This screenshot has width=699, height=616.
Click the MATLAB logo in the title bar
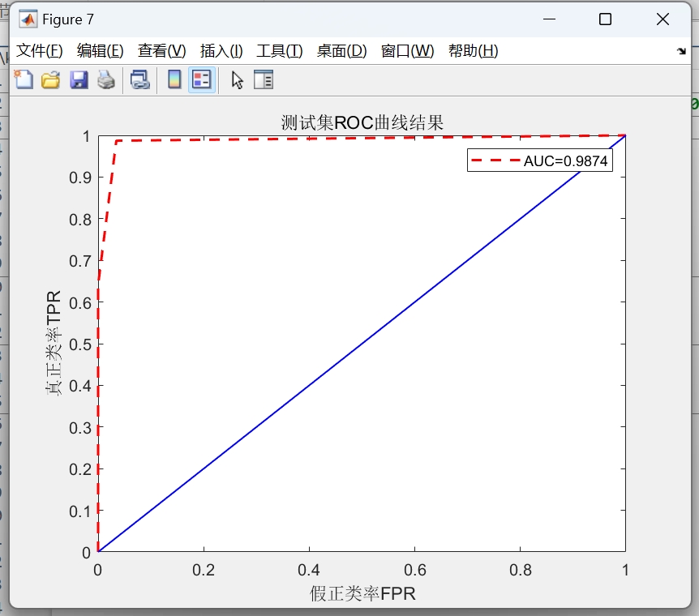(x=29, y=18)
